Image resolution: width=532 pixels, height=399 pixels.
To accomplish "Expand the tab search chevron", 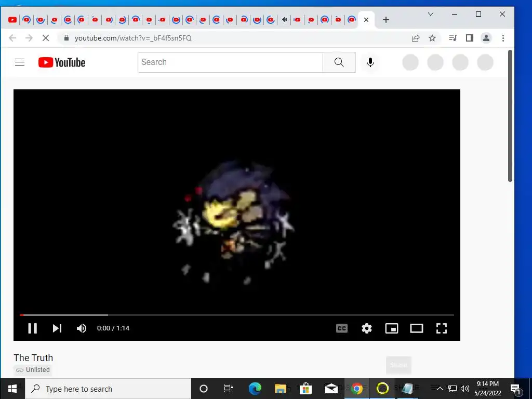I will 431,14.
